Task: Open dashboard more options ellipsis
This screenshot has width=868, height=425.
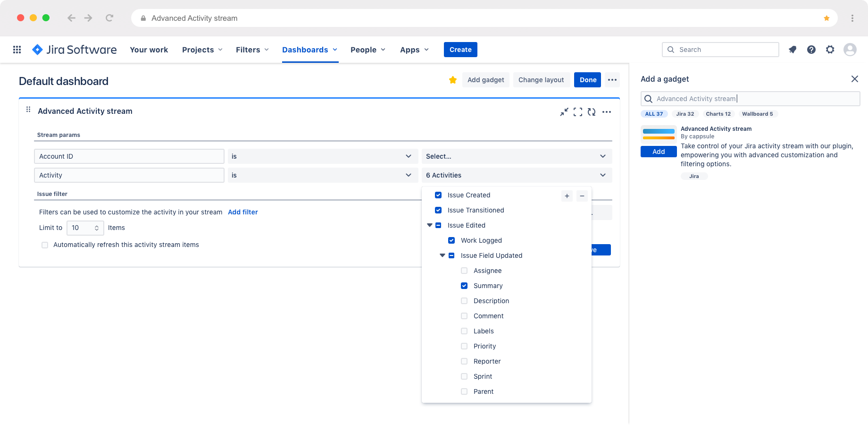Action: point(612,80)
